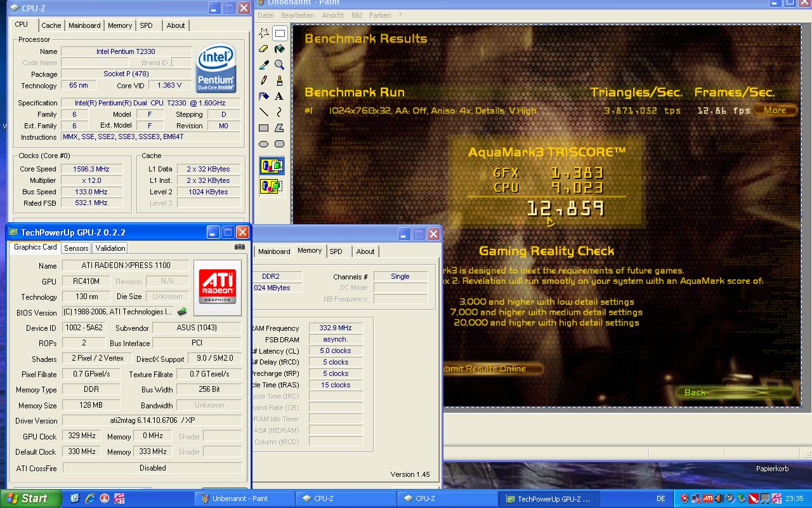The image size is (812, 508).
Task: Click the GPU-Z Name field ATI RADEON XPRESS 1100
Action: click(x=126, y=265)
